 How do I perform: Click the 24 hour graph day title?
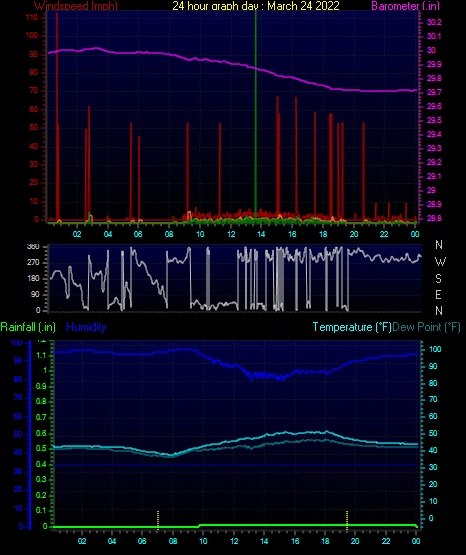coord(256,6)
